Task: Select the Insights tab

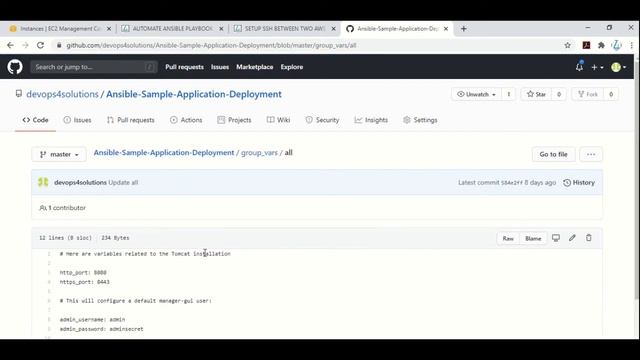Action: pyautogui.click(x=371, y=120)
